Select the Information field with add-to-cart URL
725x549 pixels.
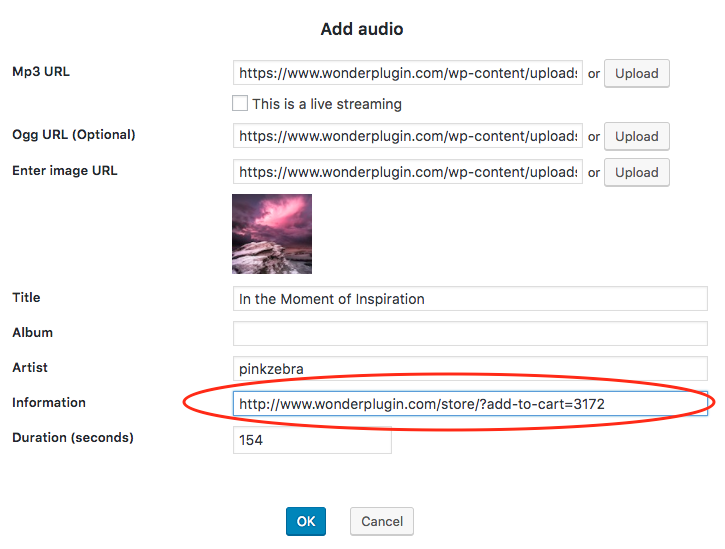(470, 404)
